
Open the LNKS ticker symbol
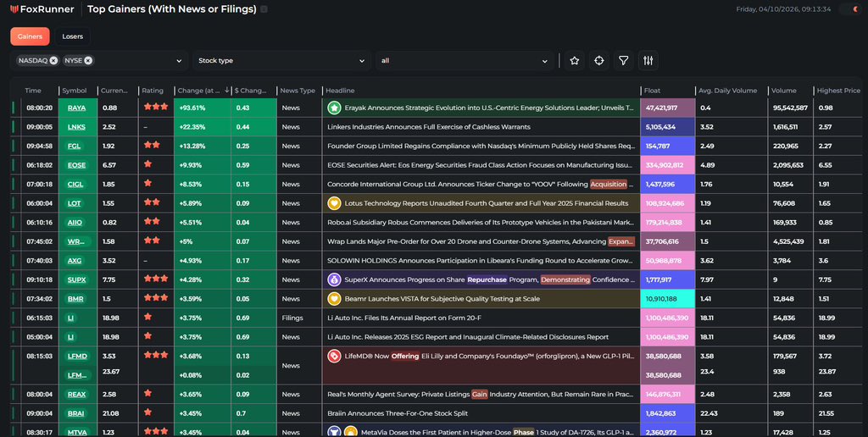[76, 127]
